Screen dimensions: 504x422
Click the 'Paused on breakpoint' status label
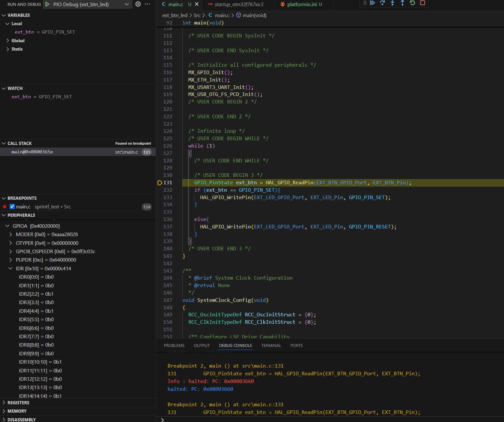pos(133,143)
